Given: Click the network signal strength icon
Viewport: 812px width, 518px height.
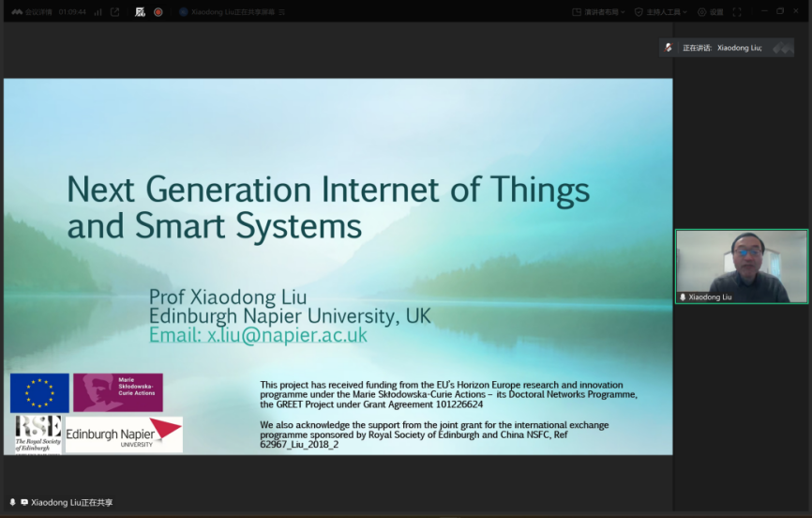Looking at the screenshot, I should pos(98,11).
